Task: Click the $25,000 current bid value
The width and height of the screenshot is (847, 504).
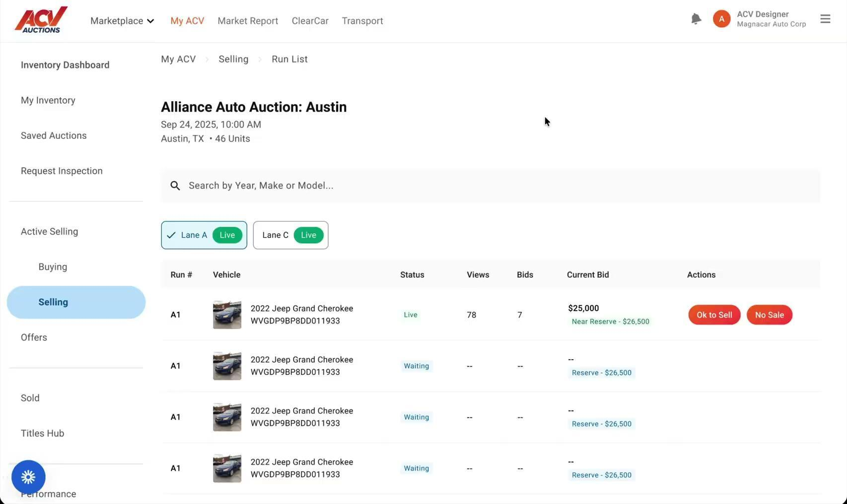Action: click(583, 308)
